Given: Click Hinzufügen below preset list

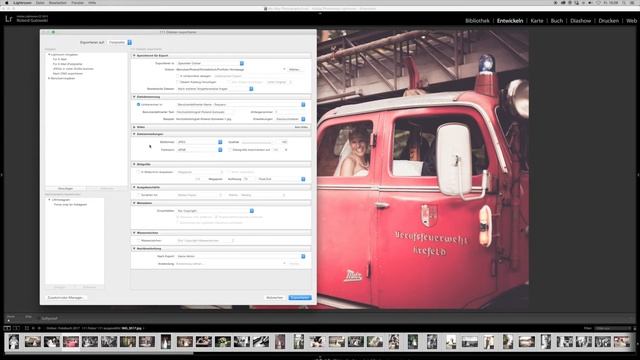Looking at the screenshot, I should pos(65,189).
